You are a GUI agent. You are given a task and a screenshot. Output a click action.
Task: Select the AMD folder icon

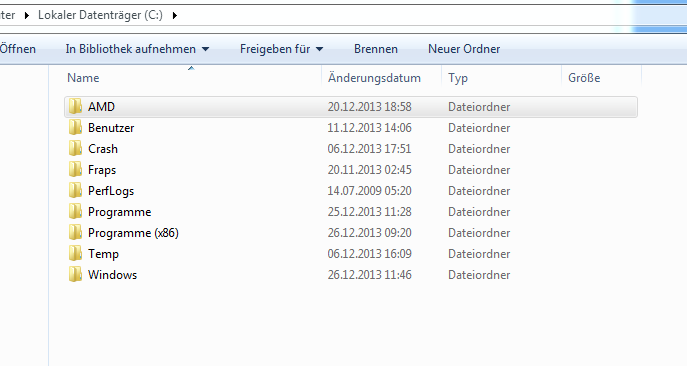[75, 107]
